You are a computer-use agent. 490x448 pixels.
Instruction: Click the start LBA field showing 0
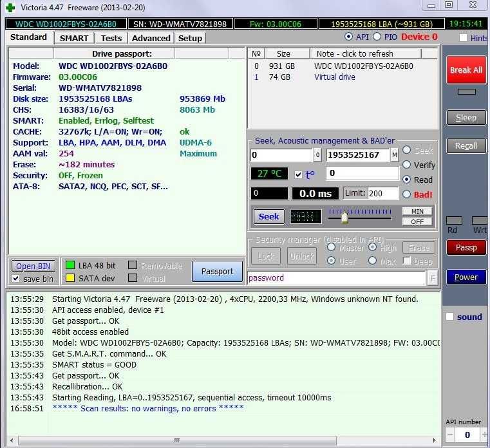281,155
